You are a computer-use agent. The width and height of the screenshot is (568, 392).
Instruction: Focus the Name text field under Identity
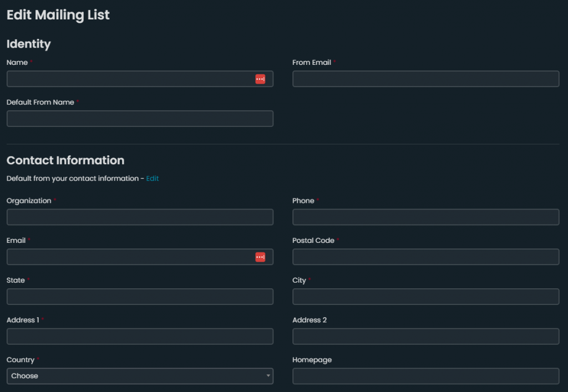[129, 79]
